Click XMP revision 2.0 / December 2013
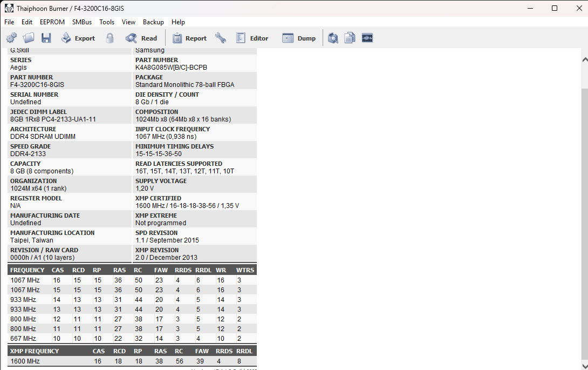 pyautogui.click(x=166, y=257)
